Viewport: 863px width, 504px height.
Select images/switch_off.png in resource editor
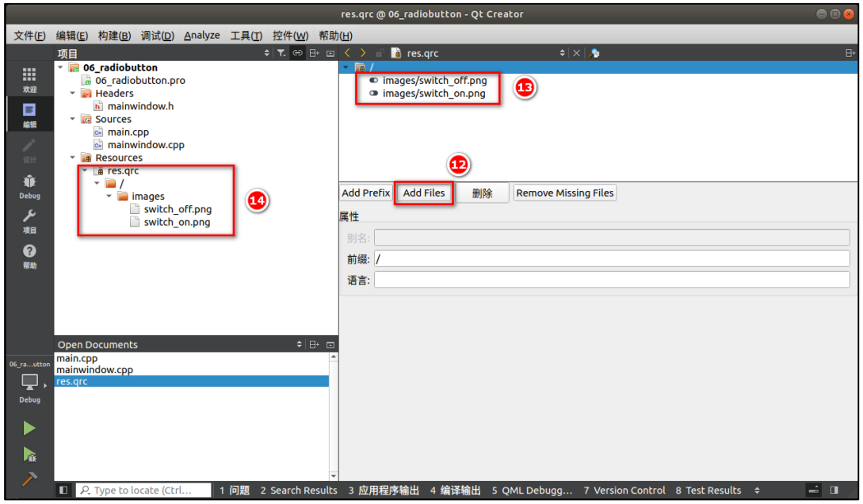coord(435,80)
